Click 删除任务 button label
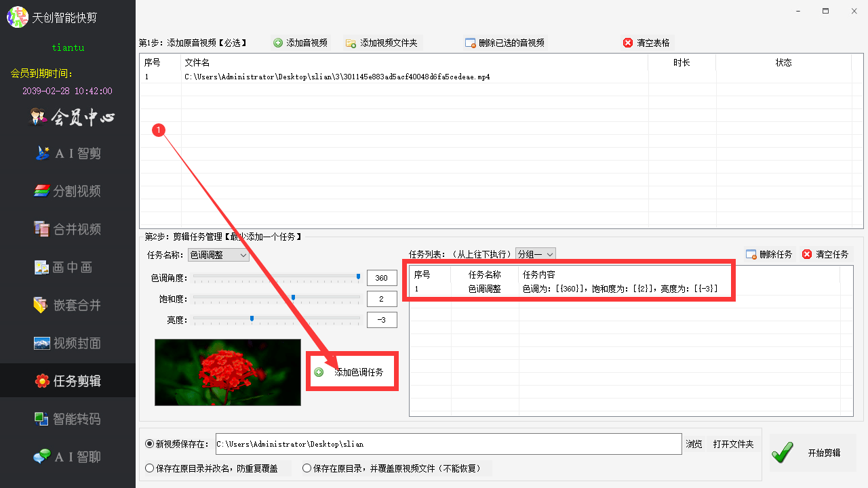Screen dimensions: 868x488 click(x=776, y=254)
